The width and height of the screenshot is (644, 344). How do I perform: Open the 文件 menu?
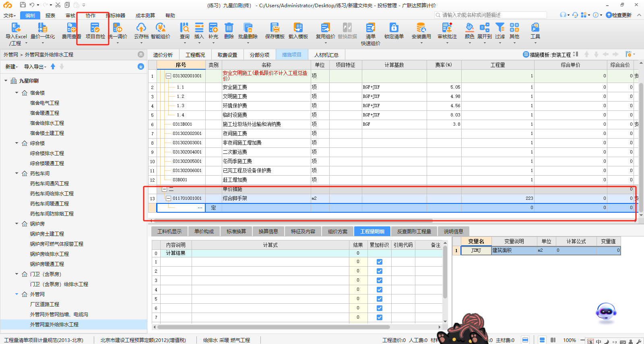tap(9, 15)
